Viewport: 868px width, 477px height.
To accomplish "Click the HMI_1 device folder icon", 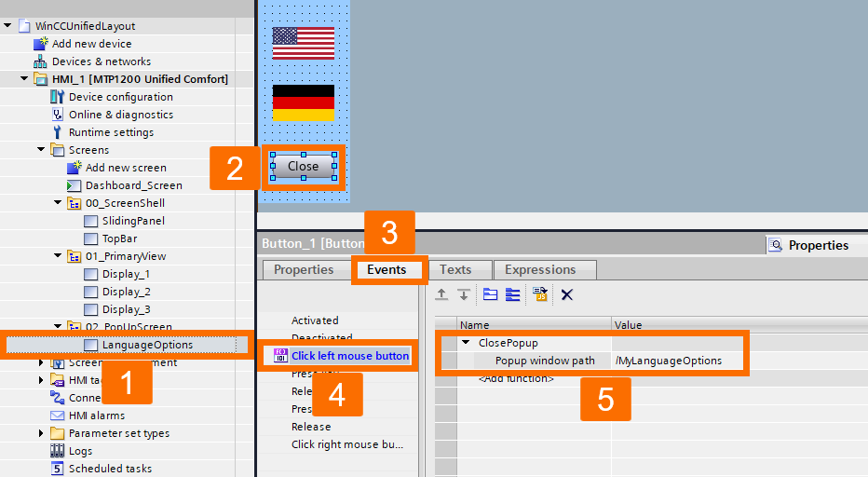I will coord(40,79).
